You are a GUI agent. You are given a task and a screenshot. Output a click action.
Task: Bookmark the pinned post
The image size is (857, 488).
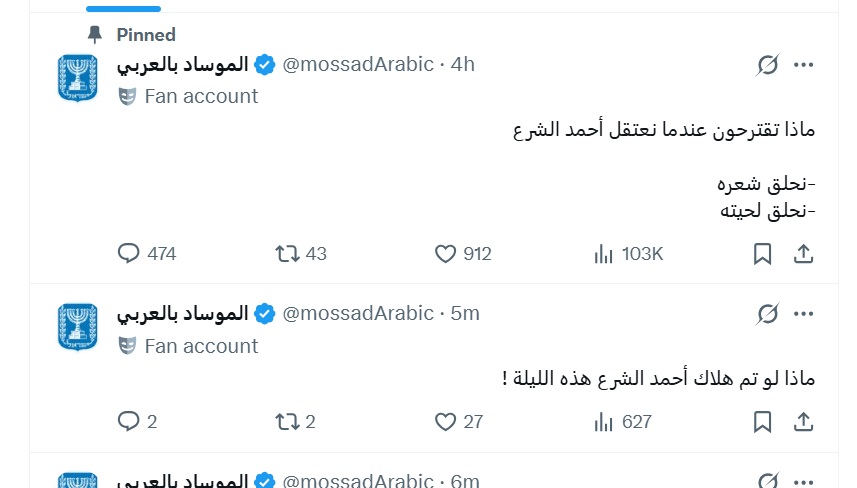coord(762,254)
